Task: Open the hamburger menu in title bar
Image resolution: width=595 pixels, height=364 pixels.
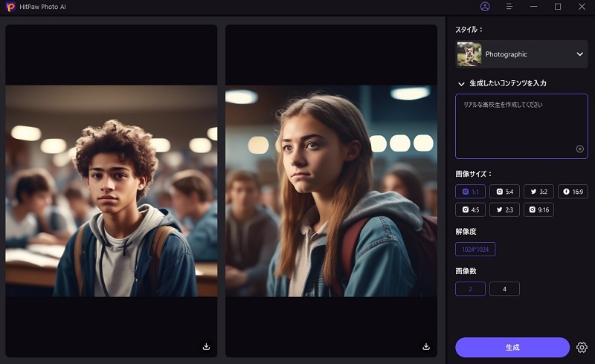Action: [509, 7]
